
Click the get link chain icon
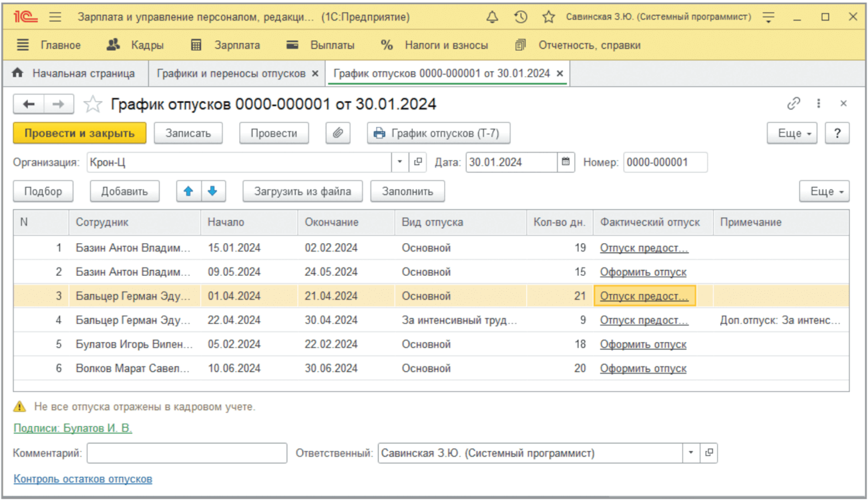pos(793,104)
